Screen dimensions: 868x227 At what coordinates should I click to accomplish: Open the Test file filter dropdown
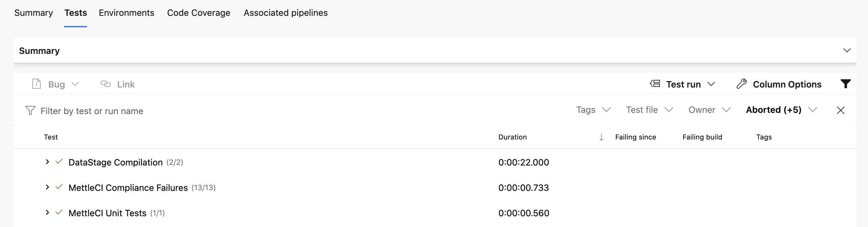pos(649,110)
